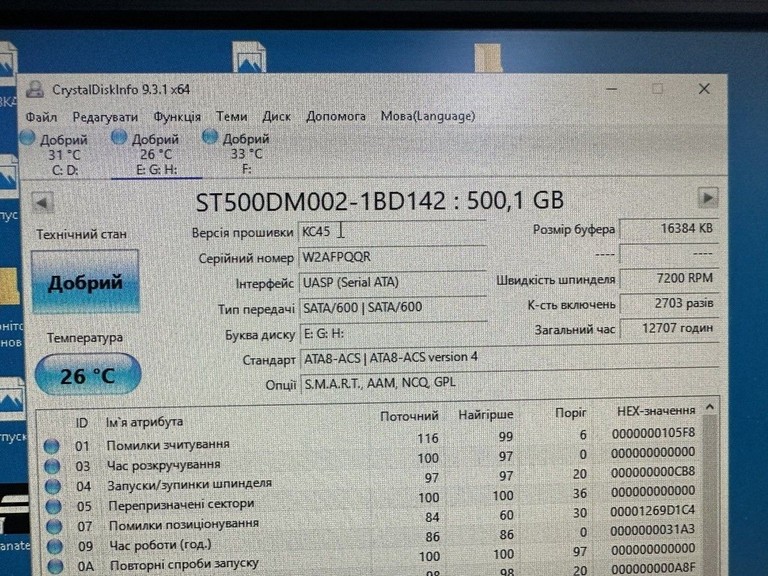The width and height of the screenshot is (768, 576).
Task: Click the ID column header
Action: (x=81, y=423)
